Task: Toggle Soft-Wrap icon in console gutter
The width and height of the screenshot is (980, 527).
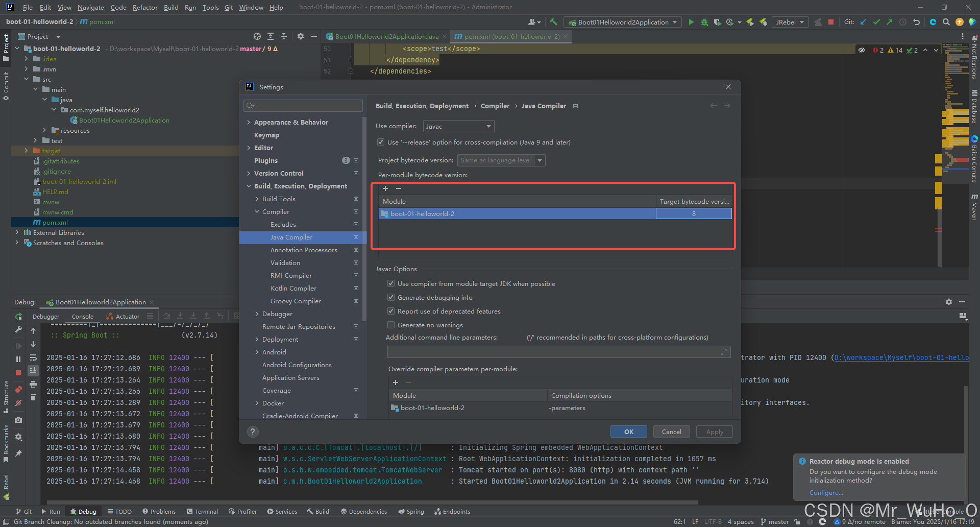Action: tap(33, 357)
